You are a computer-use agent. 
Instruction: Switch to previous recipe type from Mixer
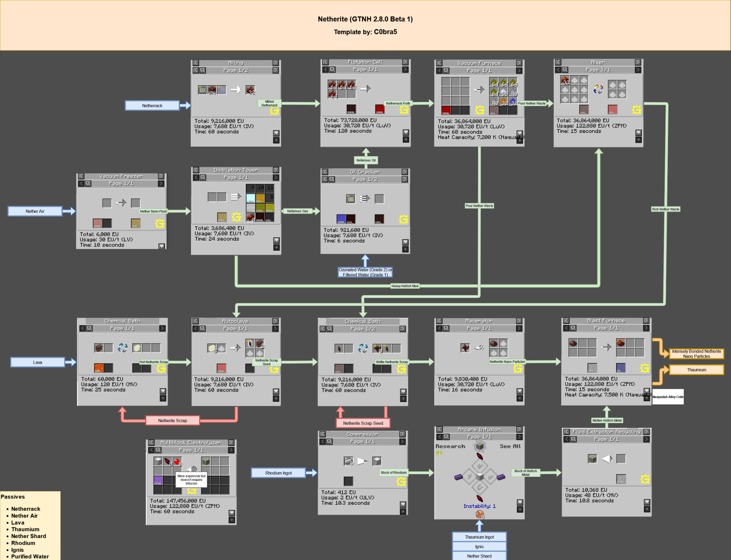click(x=558, y=62)
